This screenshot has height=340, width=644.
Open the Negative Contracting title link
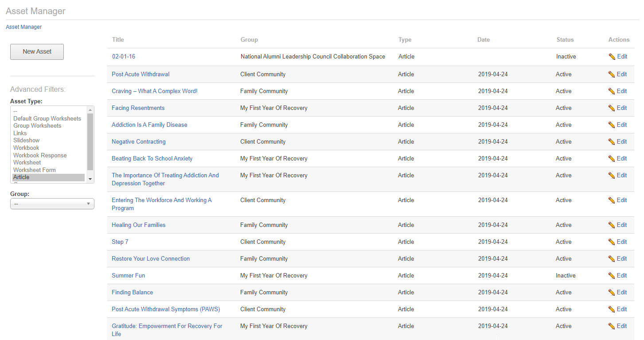point(139,142)
